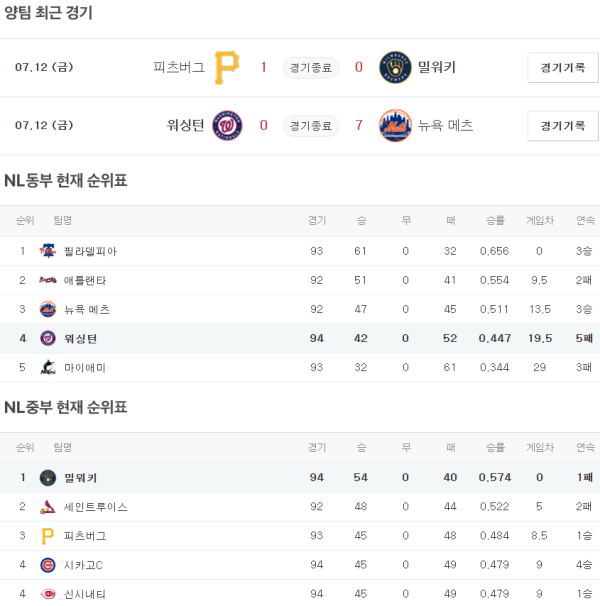Click Miami team icon in standings table
Image resolution: width=600 pixels, height=606 pixels.
(48, 367)
